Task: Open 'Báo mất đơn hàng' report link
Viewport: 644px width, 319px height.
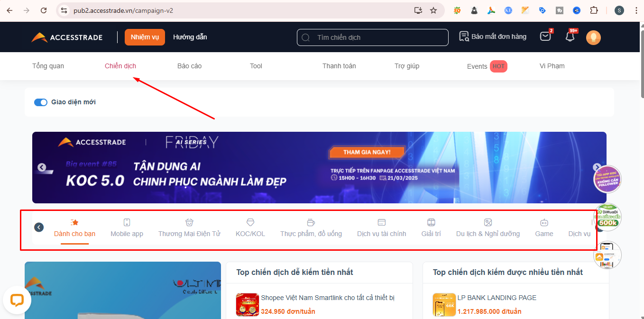Action: (x=493, y=36)
